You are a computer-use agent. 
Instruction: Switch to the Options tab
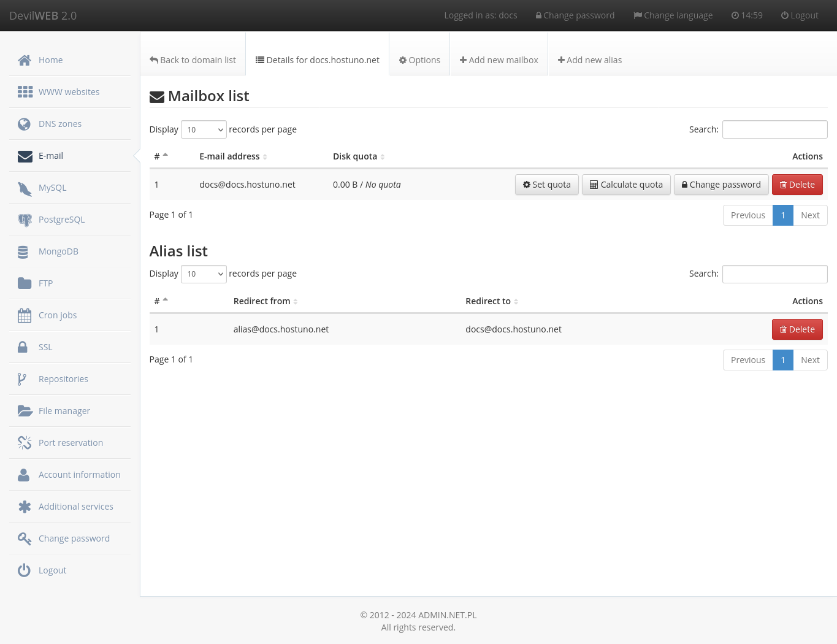(419, 59)
